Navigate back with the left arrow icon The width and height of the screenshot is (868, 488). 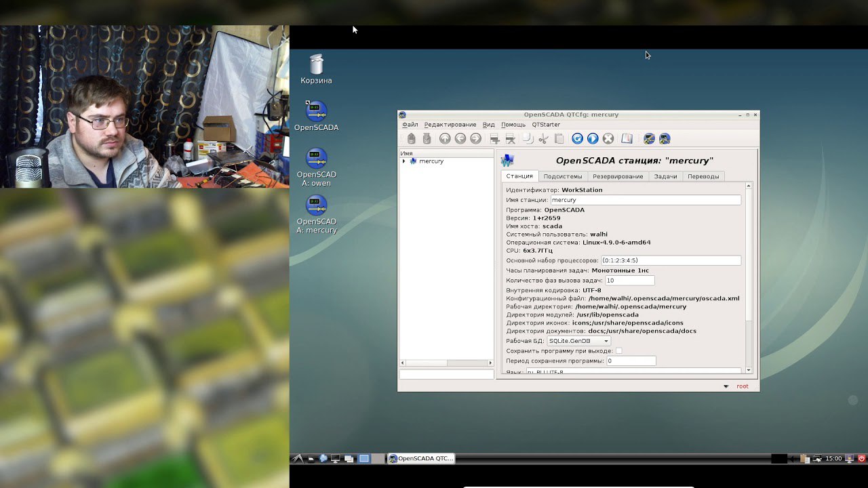tap(460, 138)
